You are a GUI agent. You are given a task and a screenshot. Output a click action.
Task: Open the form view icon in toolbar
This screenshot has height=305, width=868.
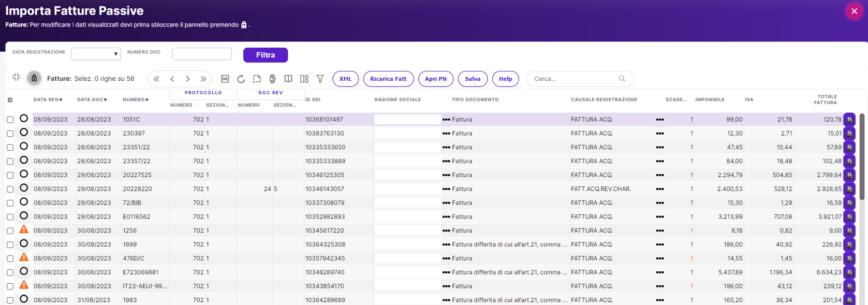[x=225, y=79]
